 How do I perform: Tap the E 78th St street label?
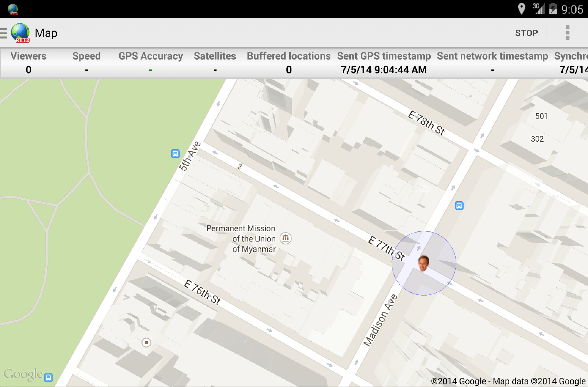(426, 123)
